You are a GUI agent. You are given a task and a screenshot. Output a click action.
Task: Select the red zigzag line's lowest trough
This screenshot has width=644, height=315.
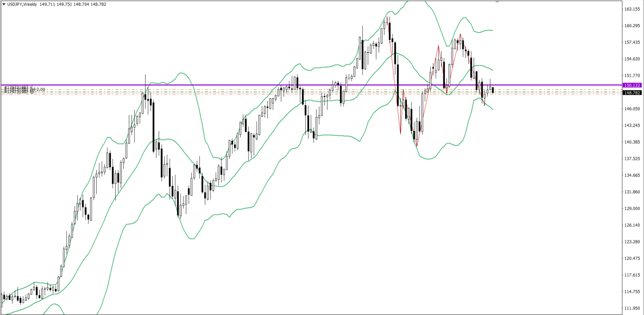click(417, 146)
